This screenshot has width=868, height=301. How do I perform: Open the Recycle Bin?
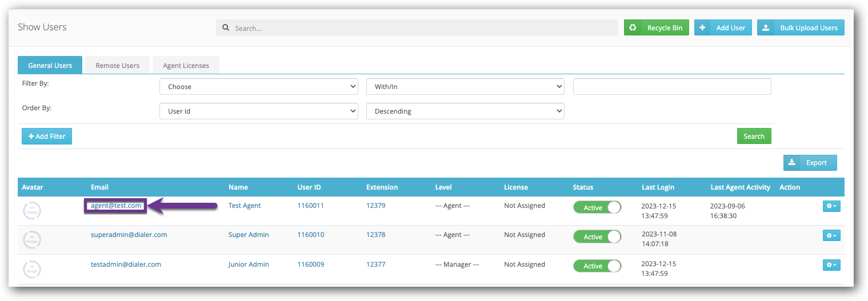[656, 27]
